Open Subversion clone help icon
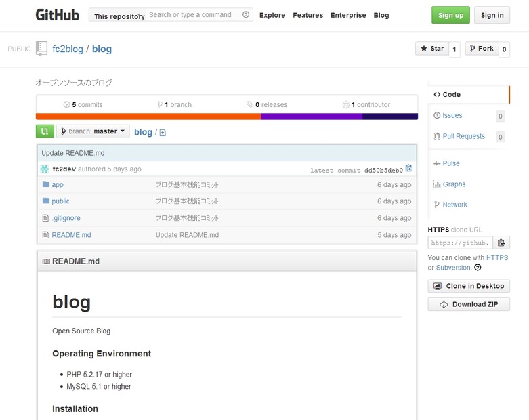This screenshot has height=420, width=529. pyautogui.click(x=478, y=268)
